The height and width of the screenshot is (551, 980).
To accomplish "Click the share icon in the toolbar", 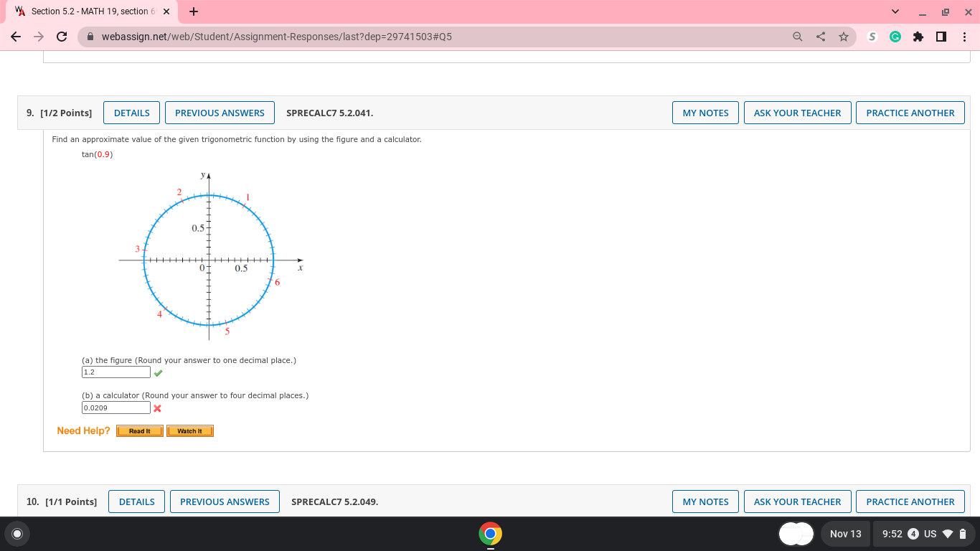I will pyautogui.click(x=820, y=36).
